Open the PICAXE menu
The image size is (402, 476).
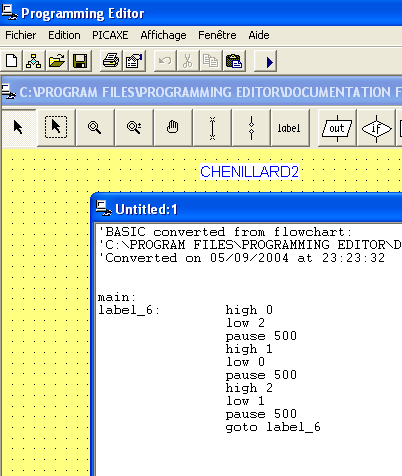click(x=110, y=35)
